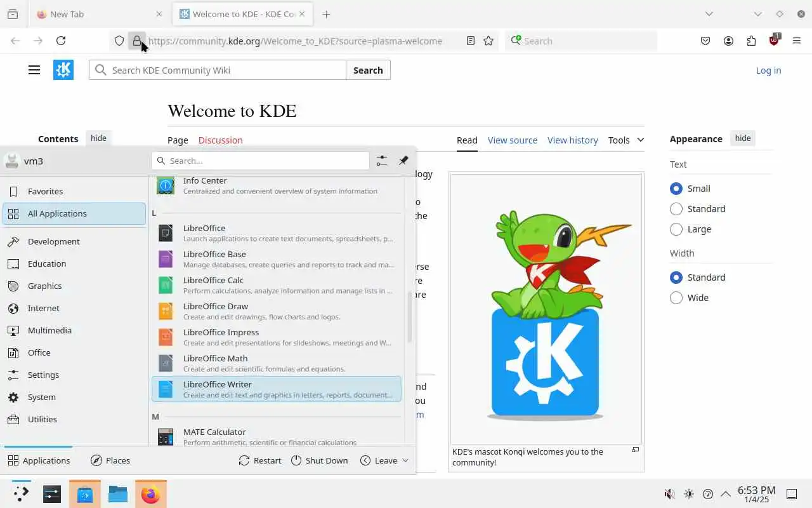Pin the application launcher open

pos(403,161)
